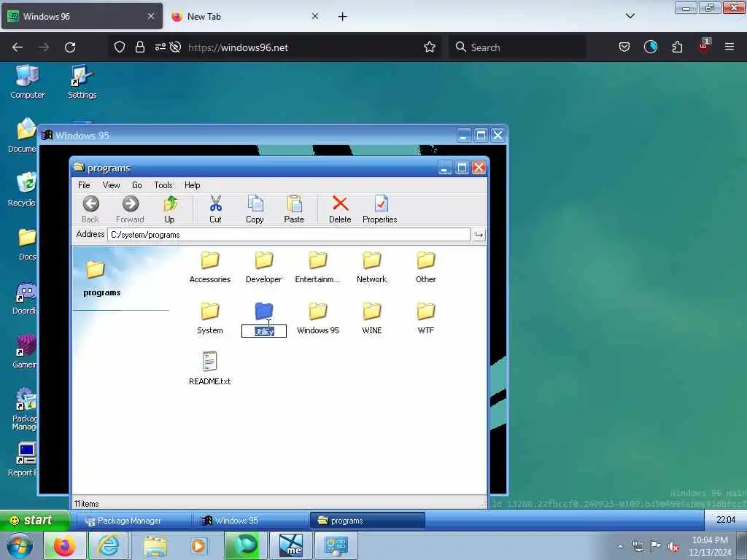Select the Other folder
The height and width of the screenshot is (560, 747).
pyautogui.click(x=425, y=267)
